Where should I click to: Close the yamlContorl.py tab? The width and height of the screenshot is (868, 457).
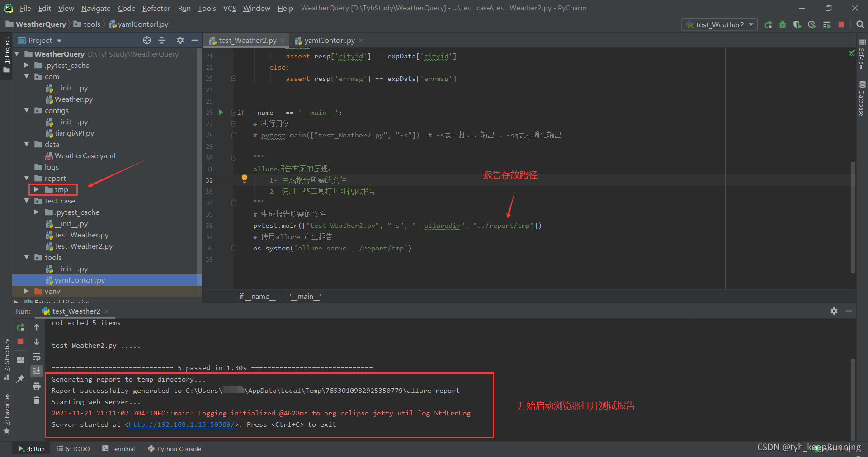(x=361, y=40)
